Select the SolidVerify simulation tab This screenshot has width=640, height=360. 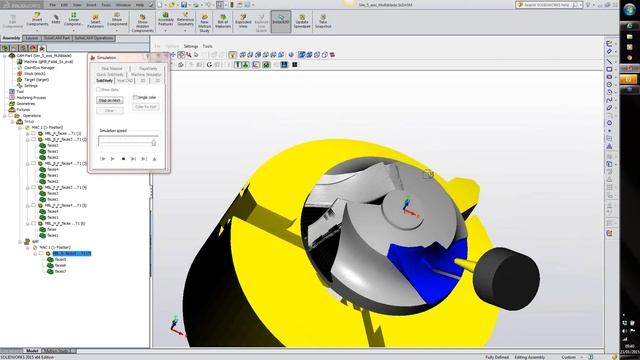(x=104, y=80)
